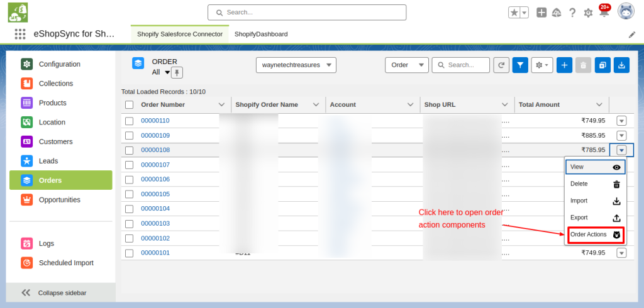This screenshot has height=308, width=644.
Task: Click the bulk delete trash button
Action: [584, 65]
